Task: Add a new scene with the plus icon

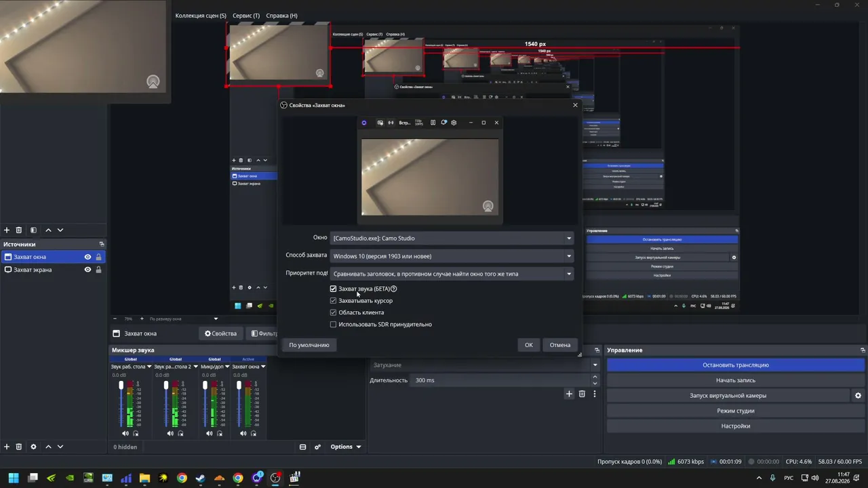Action: (7, 230)
